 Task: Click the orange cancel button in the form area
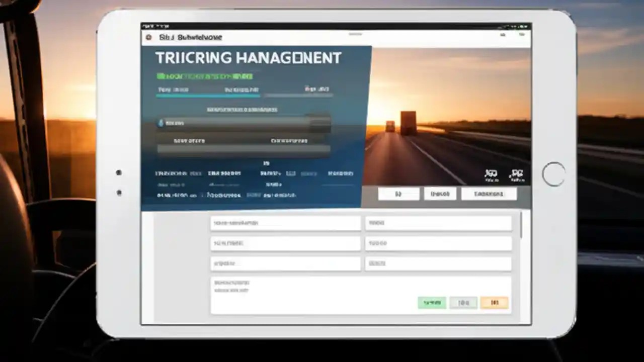[494, 302]
